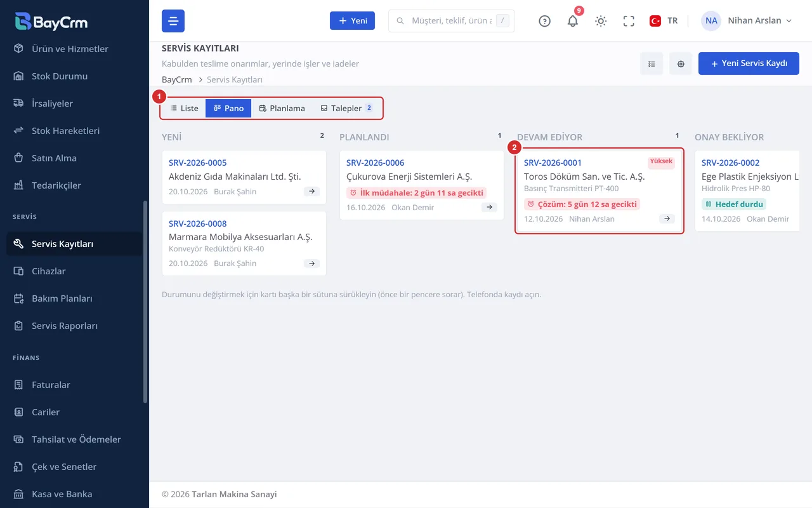
Task: Open SRV-2026-0008 service record link
Action: coord(197,224)
